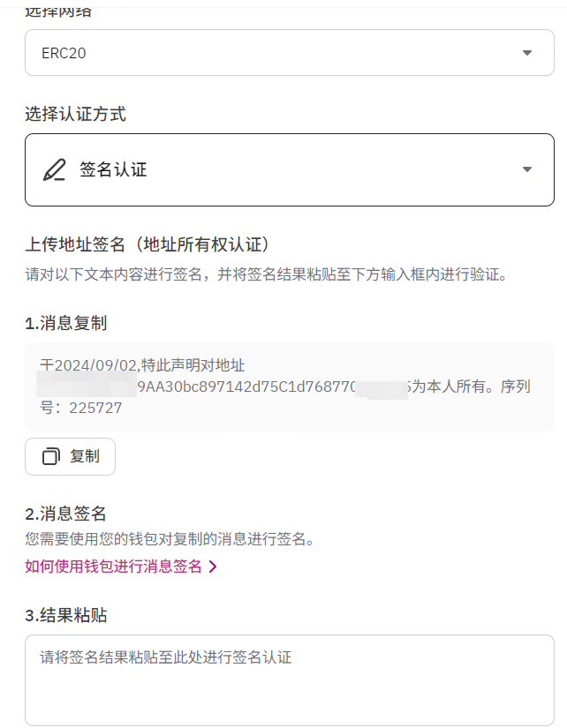Viewport: 567px width, 728px height.
Task: Click the instruction text starting 请对以下文本内容
Action: tap(265, 274)
